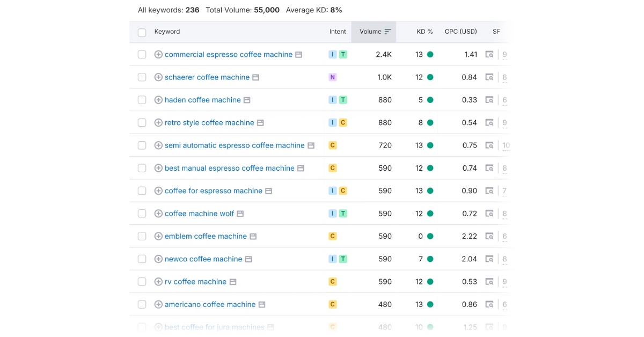Click the 'All keywords: 236' summary text

click(x=169, y=10)
